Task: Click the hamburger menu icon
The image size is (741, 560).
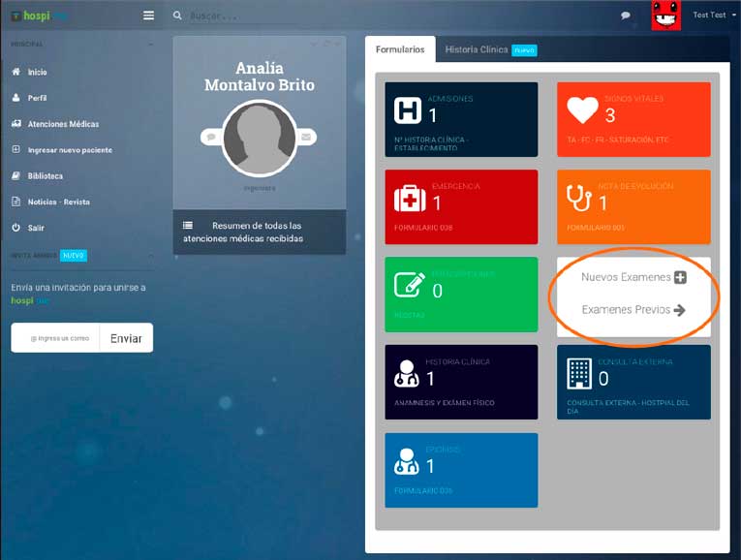Action: coord(148,16)
